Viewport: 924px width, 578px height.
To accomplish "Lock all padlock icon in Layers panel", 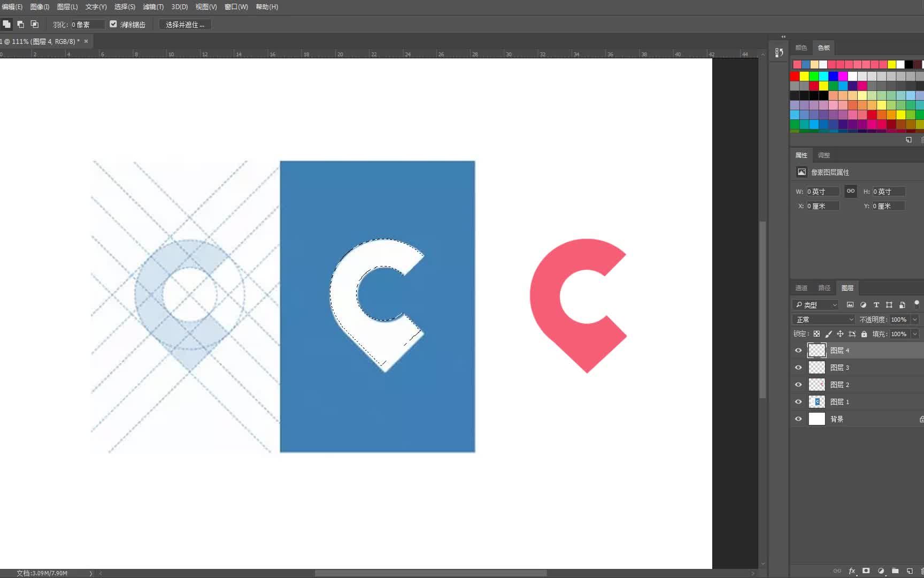I will (864, 334).
